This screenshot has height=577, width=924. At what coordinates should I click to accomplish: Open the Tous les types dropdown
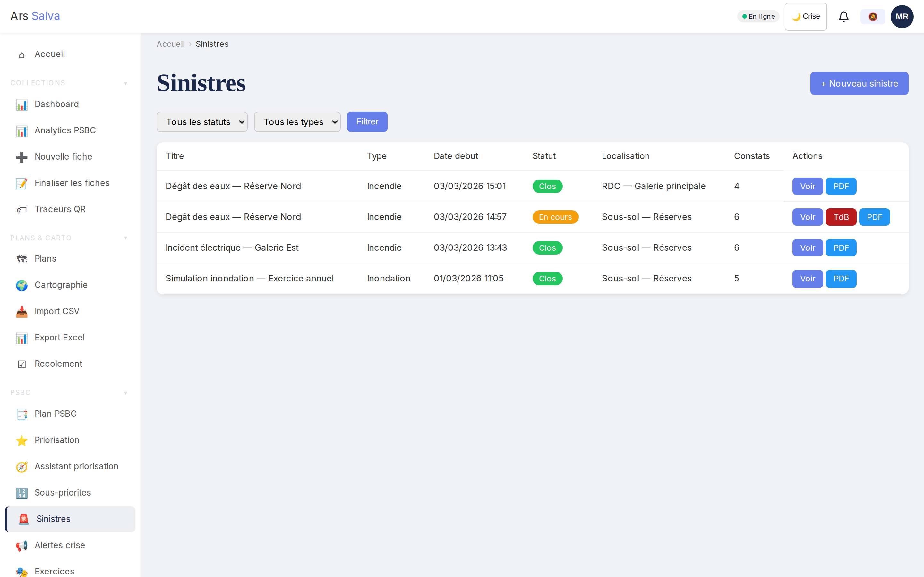[297, 122]
